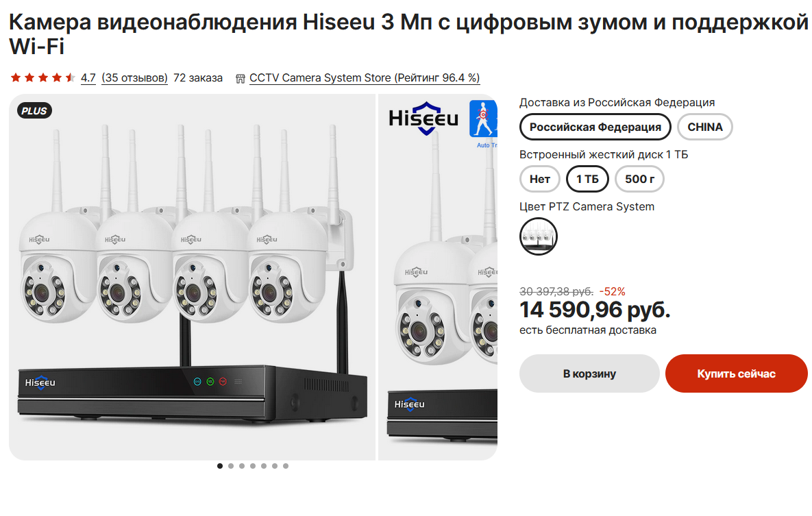Select Российская Федерация shipping option

[x=595, y=127]
